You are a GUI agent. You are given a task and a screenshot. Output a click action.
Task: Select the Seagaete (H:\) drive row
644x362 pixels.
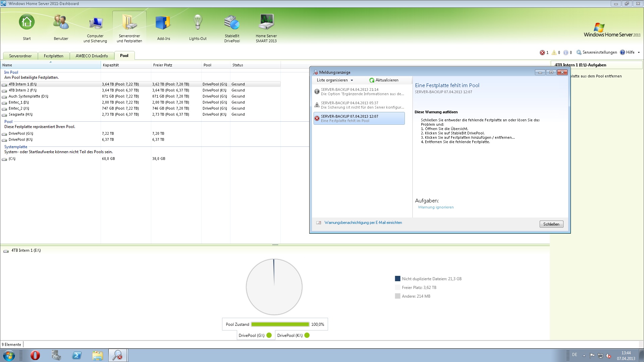click(141, 115)
